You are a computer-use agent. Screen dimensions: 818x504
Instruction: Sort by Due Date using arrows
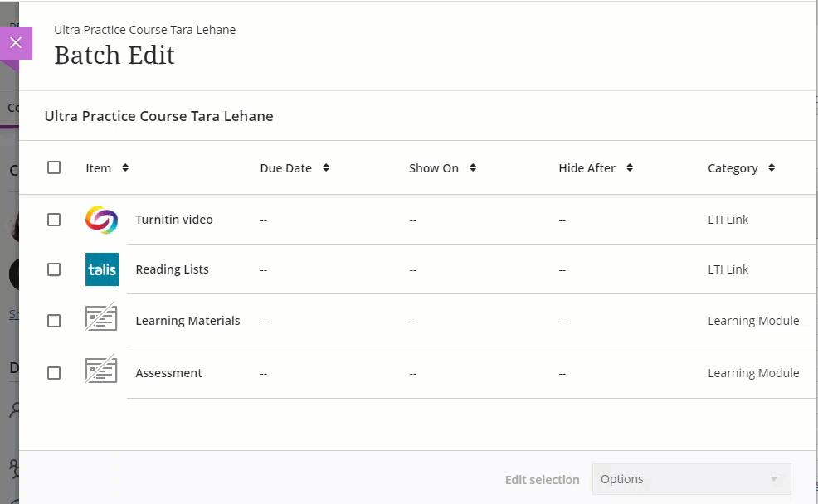326,168
